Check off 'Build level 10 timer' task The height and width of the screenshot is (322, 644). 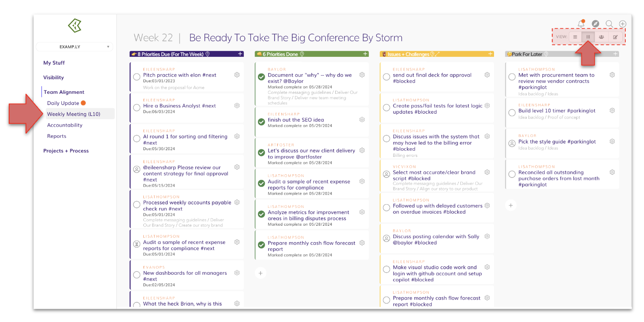[x=512, y=111]
